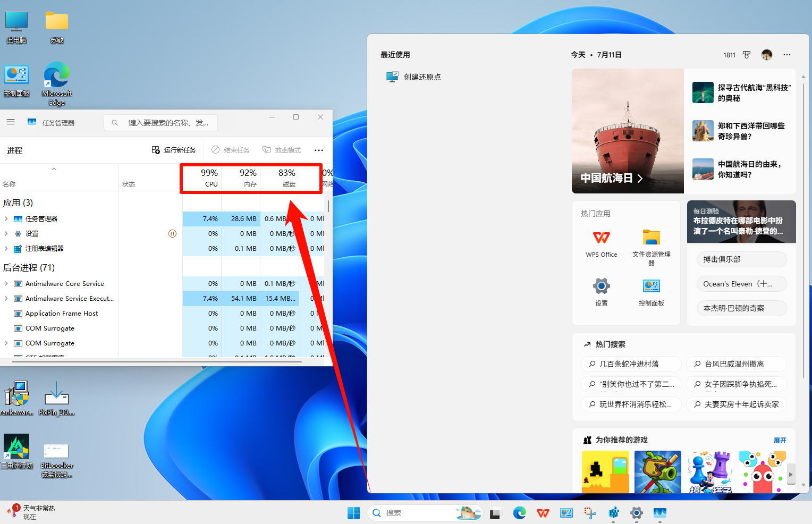Viewport: 812px width, 524px height.
Task: Expand the 注册表编辑器 process row
Action: [x=6, y=249]
